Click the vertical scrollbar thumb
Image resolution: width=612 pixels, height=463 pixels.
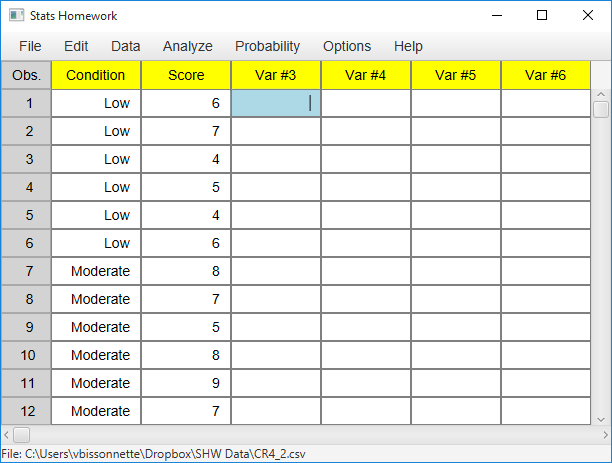601,109
